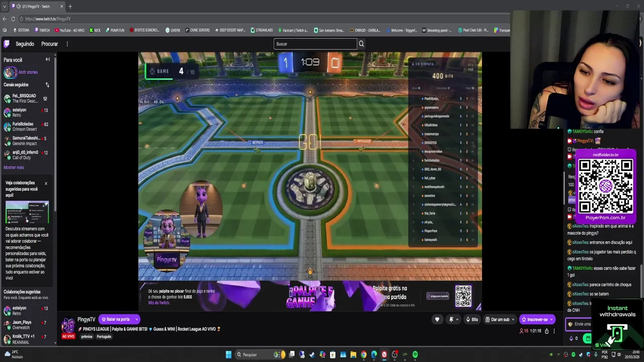Reload the page
Screen dimensions: 644x362
click(x=13, y=19)
